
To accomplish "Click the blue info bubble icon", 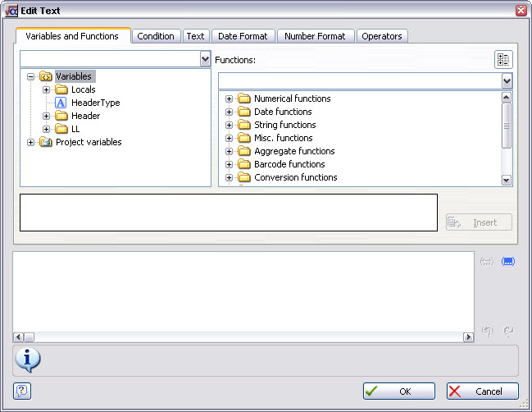I will tap(28, 360).
